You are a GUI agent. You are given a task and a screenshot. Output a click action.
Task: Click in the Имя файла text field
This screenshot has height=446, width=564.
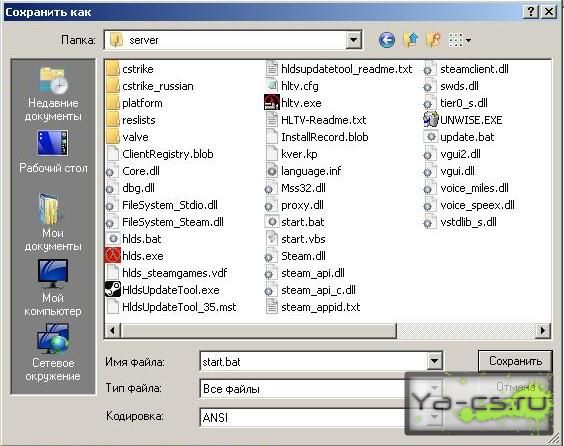tap(314, 361)
